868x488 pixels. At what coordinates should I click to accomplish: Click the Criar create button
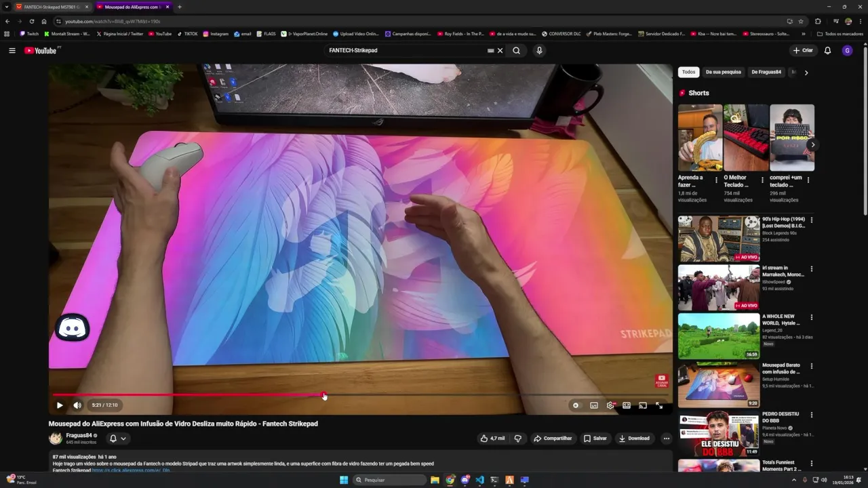pos(803,50)
